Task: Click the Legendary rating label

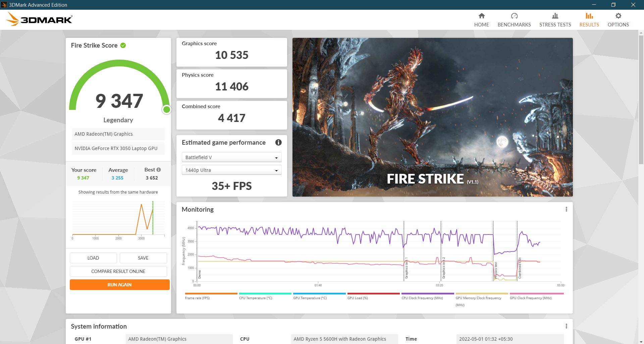Action: (x=118, y=120)
